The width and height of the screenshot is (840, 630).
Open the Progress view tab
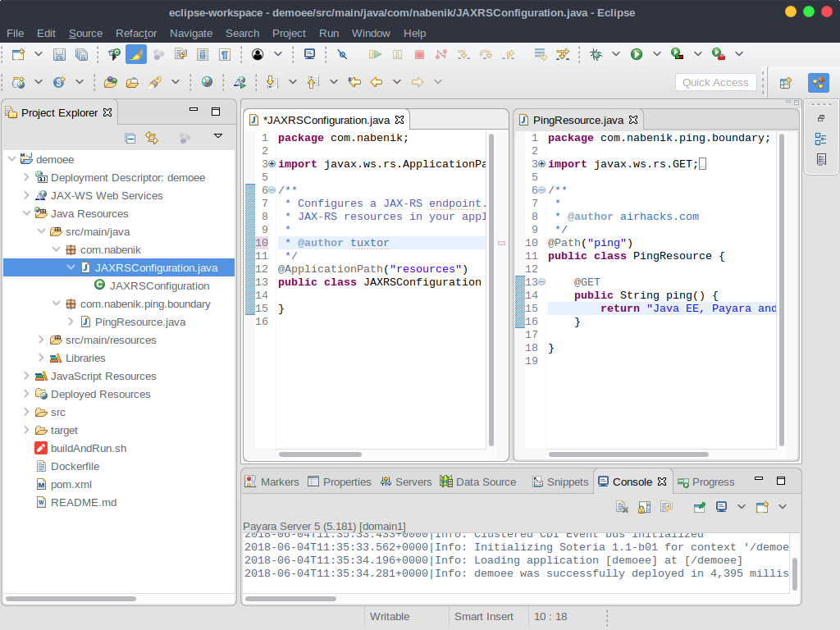(706, 482)
